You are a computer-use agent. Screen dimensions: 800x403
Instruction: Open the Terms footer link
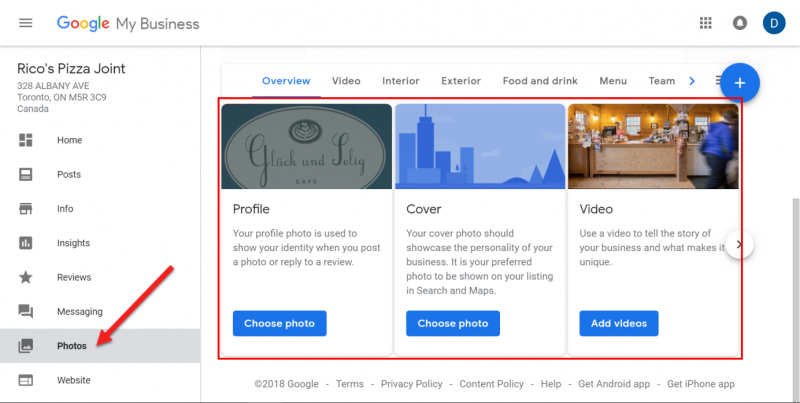(x=349, y=384)
